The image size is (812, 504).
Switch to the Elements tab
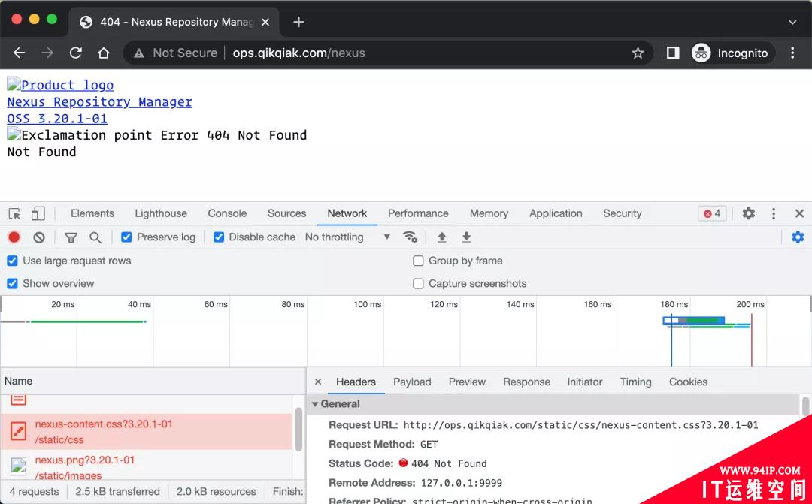tap(92, 213)
